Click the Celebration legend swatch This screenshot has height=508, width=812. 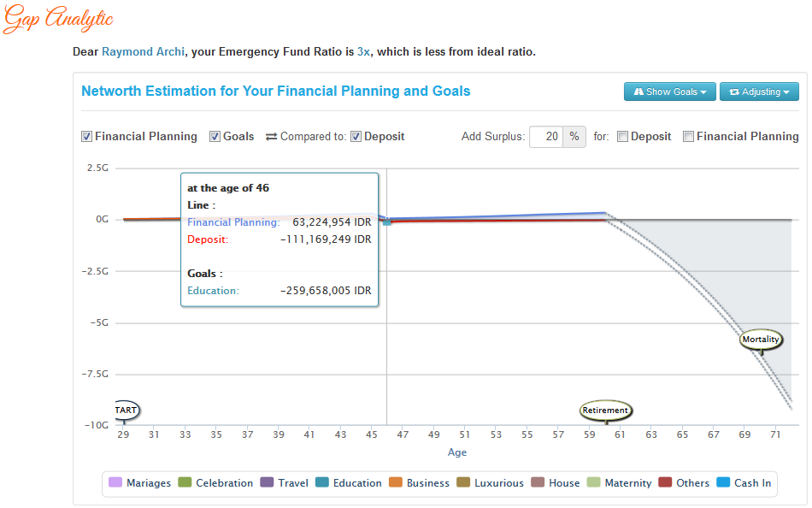(185, 483)
